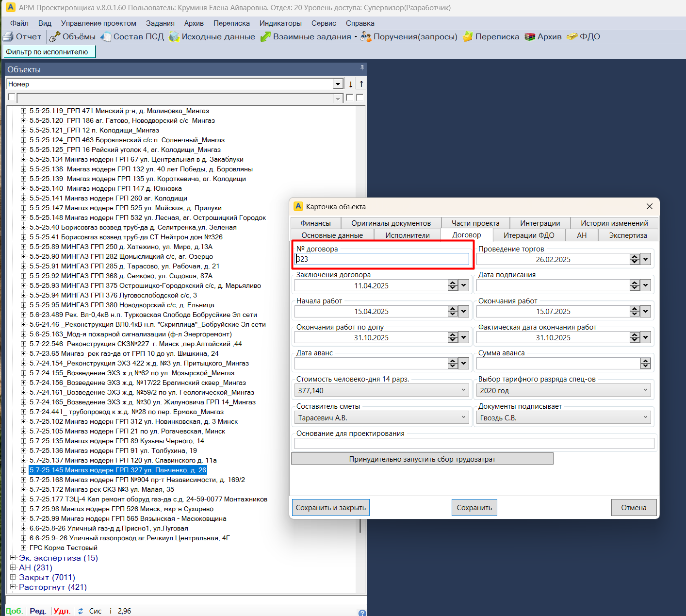Click Сохранить и закрыть button
Screen dimensions: 686x616
click(330, 508)
